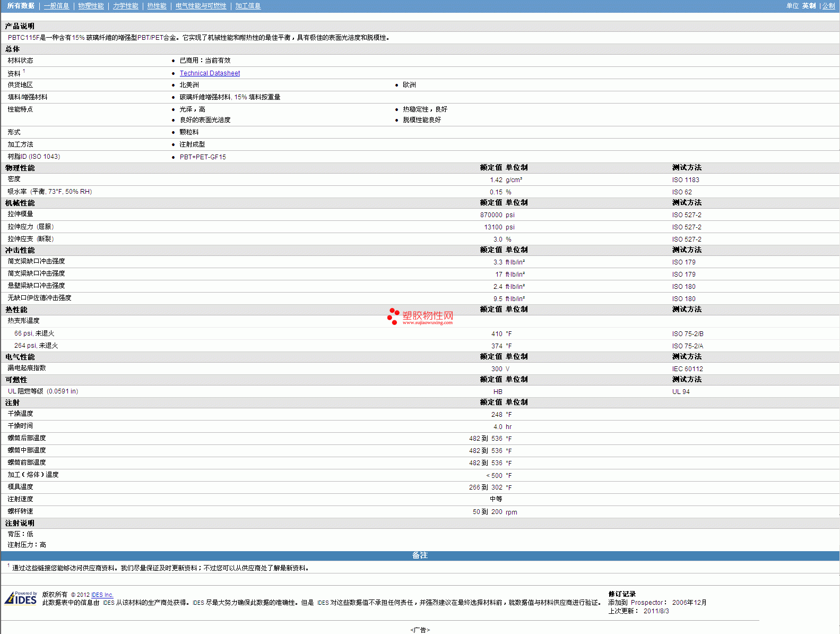
Task: Open the 物理性能 tab
Action: pyautogui.click(x=91, y=6)
